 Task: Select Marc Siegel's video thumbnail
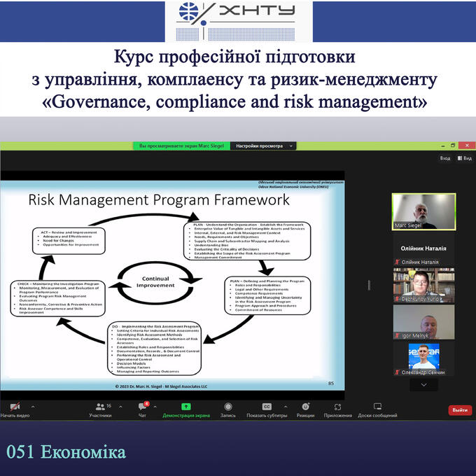[423, 211]
